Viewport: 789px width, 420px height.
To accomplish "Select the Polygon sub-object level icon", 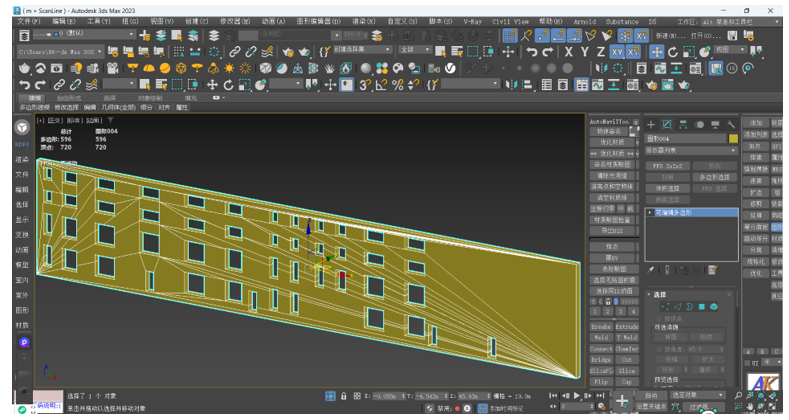I will [x=702, y=307].
